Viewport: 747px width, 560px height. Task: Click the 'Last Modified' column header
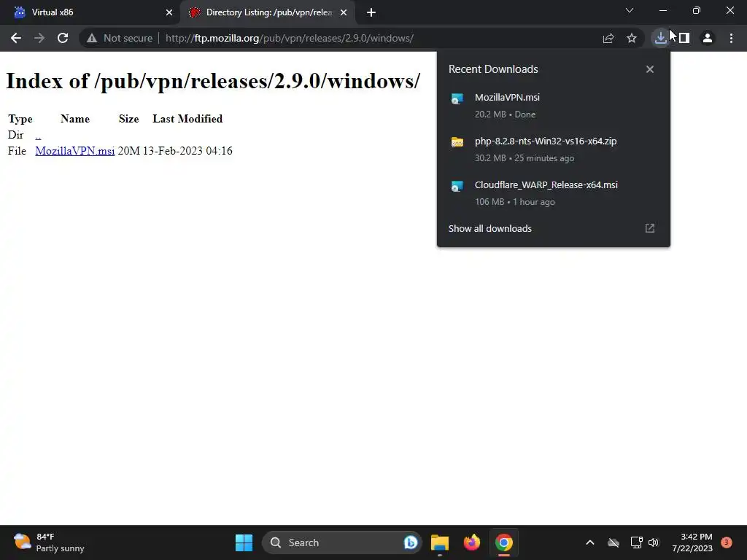point(187,119)
